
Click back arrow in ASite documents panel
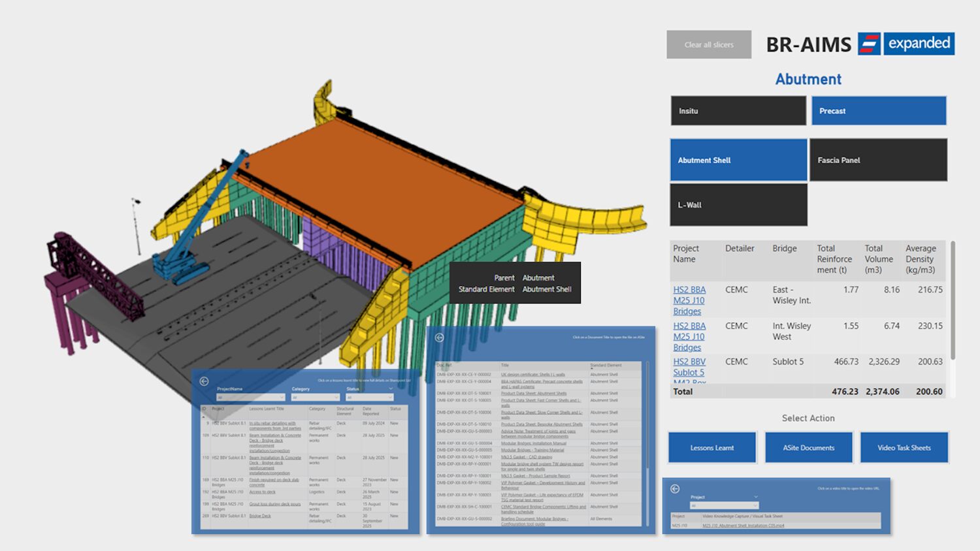pos(439,338)
